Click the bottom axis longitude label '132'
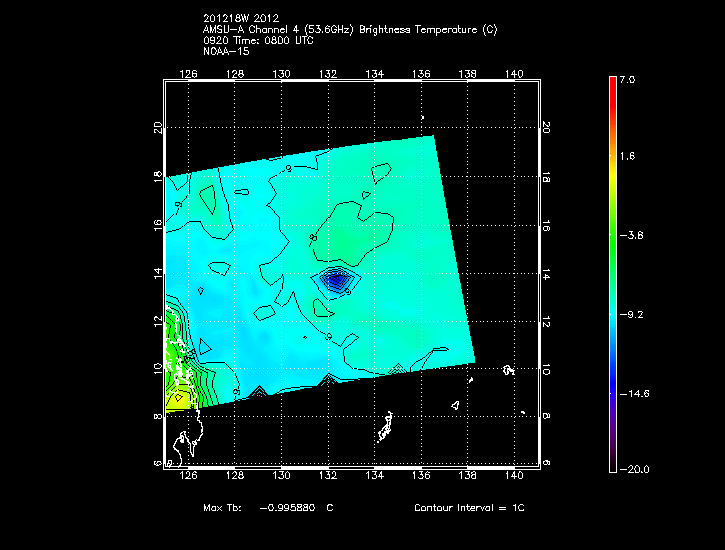Screen dimensions: 725x550 (328, 475)
